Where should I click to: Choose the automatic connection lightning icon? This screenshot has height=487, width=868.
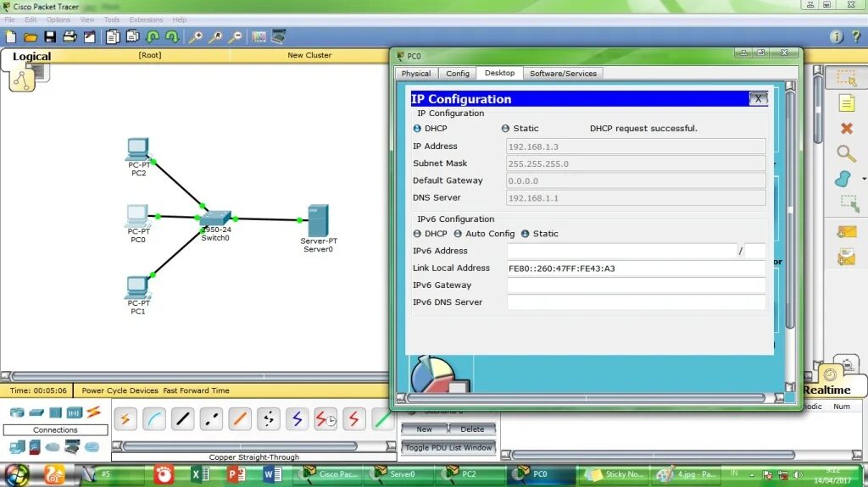point(125,419)
